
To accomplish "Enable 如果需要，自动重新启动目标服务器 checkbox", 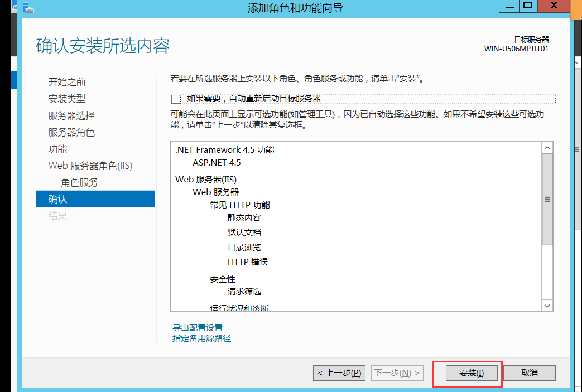I will (x=176, y=99).
